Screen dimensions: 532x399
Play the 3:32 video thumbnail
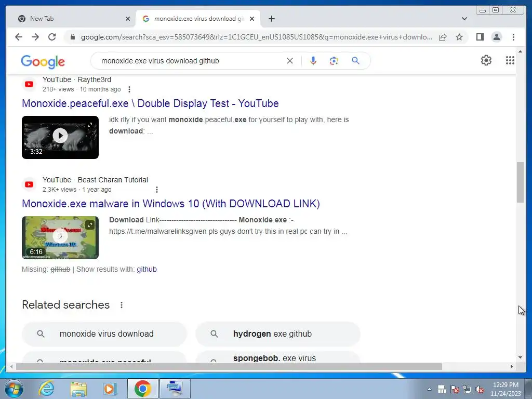tap(60, 137)
